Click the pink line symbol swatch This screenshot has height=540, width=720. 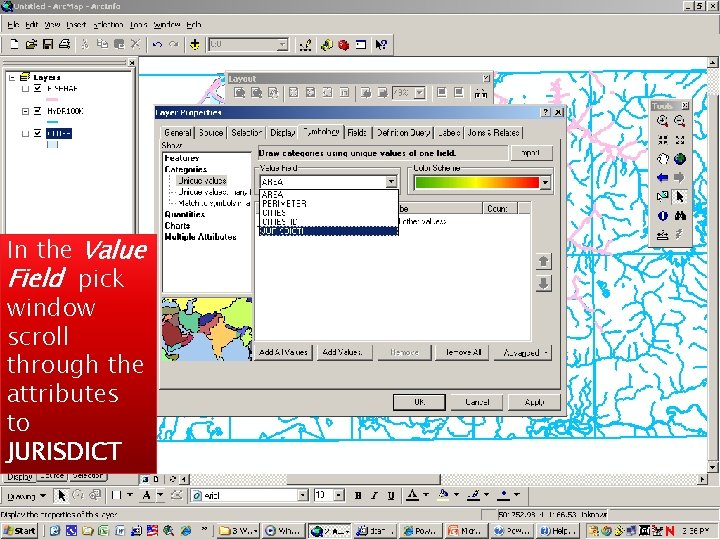coord(52,99)
